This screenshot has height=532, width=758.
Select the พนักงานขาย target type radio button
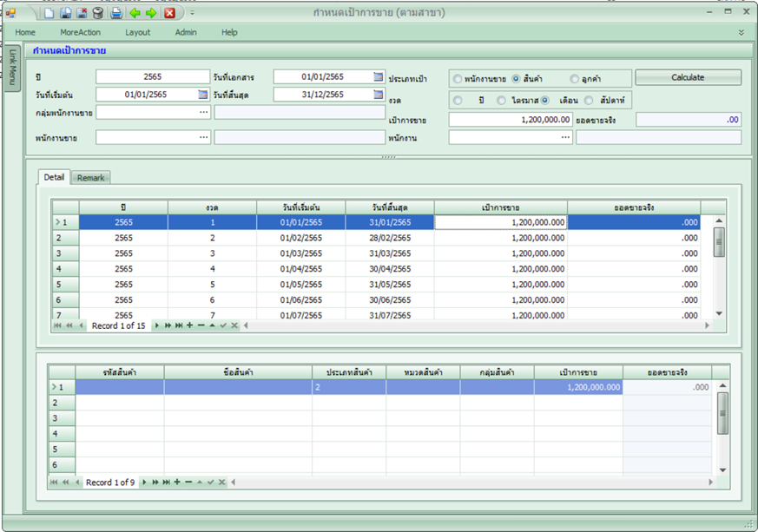pyautogui.click(x=458, y=79)
